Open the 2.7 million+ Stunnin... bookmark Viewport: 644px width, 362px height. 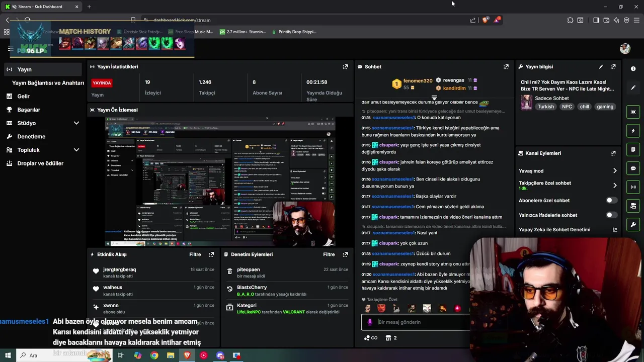pyautogui.click(x=243, y=32)
